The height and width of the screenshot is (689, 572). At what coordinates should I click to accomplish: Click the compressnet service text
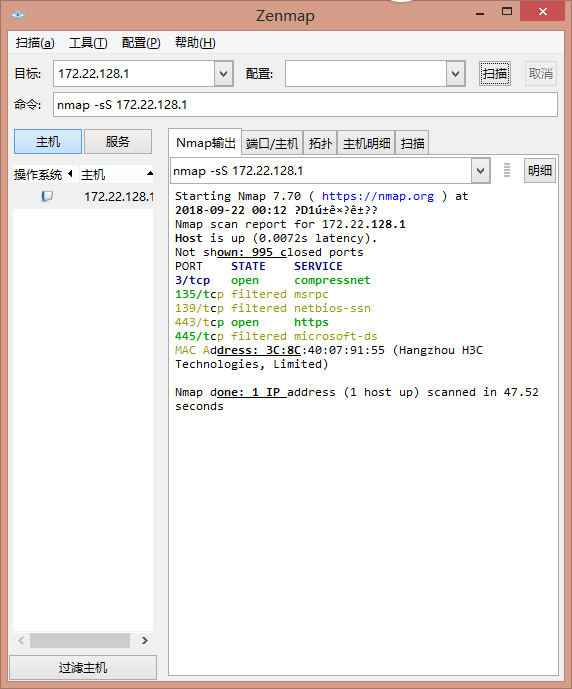click(x=332, y=280)
